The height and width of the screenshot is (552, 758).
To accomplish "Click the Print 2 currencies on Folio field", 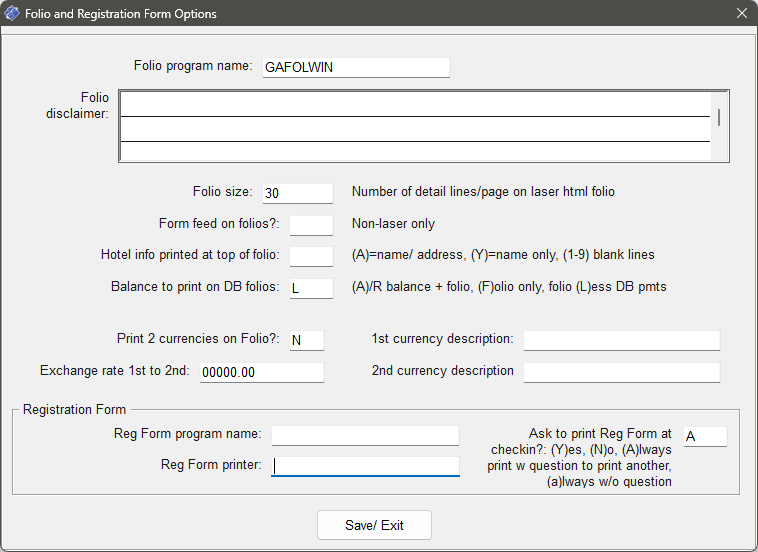I will coord(306,340).
